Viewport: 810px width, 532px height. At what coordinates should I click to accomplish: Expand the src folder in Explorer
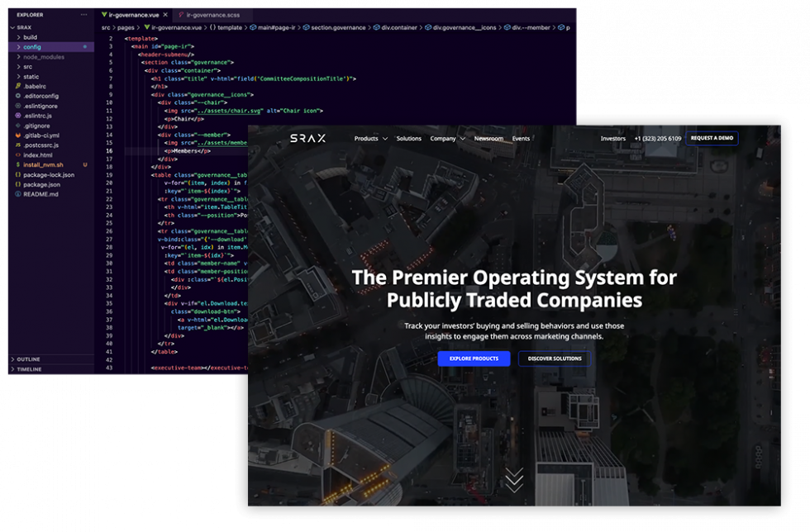pyautogui.click(x=27, y=66)
